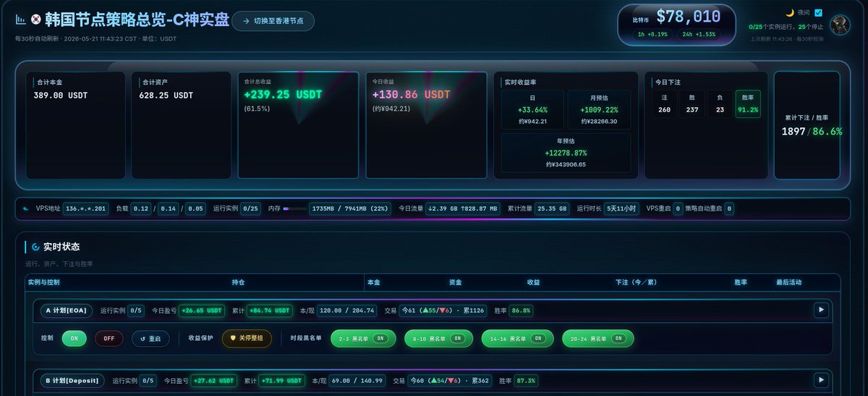Click plan A win rate 86.8%

tap(521, 311)
